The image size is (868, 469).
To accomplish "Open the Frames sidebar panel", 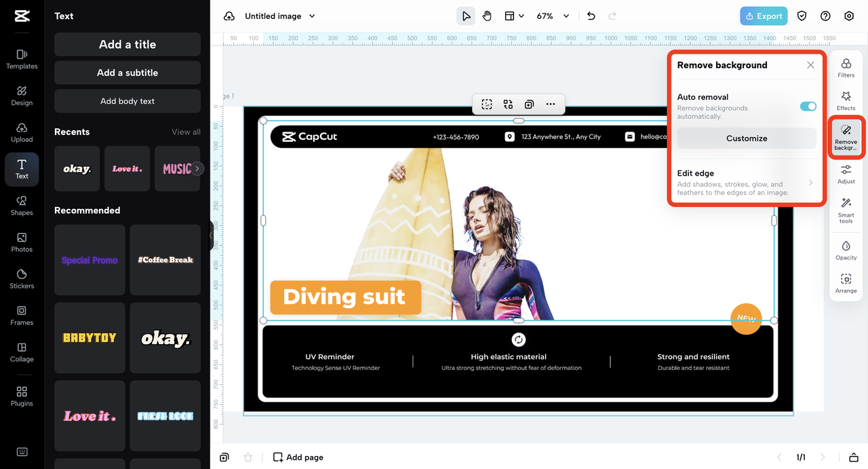I will (22, 316).
